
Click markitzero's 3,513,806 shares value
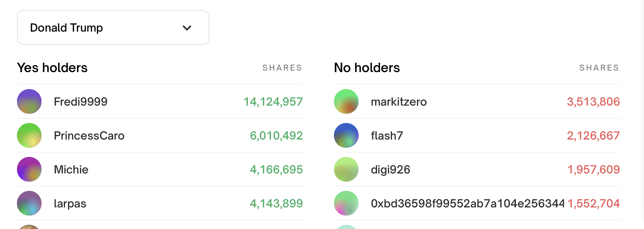[593, 102]
